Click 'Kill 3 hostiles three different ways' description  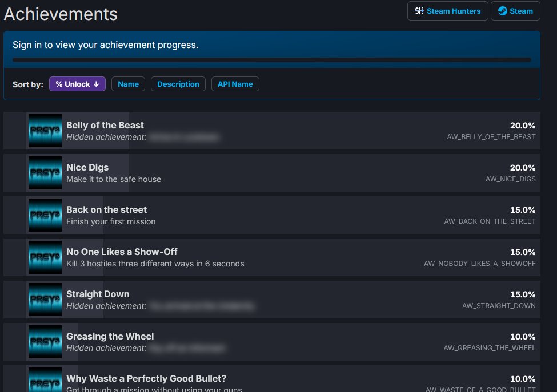tap(155, 264)
